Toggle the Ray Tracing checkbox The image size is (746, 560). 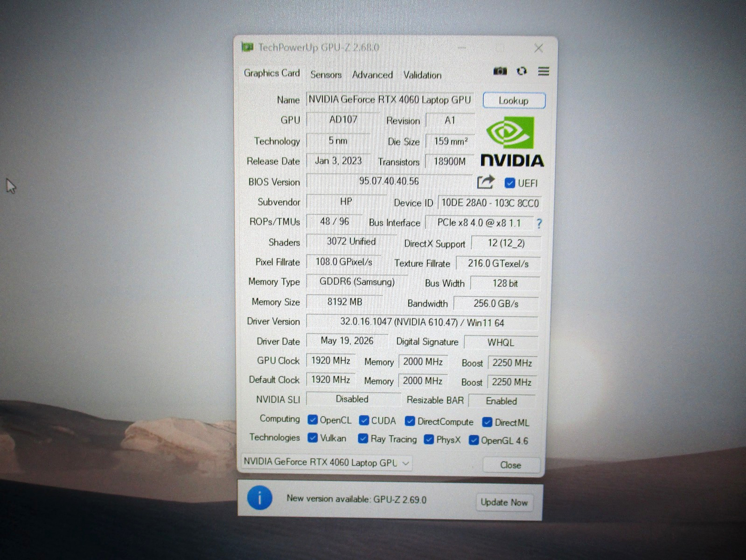pyautogui.click(x=363, y=439)
